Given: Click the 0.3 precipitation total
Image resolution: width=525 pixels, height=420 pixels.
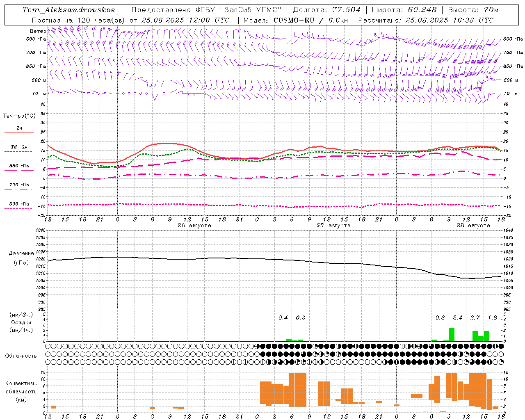Looking at the screenshot, I should click(440, 317).
